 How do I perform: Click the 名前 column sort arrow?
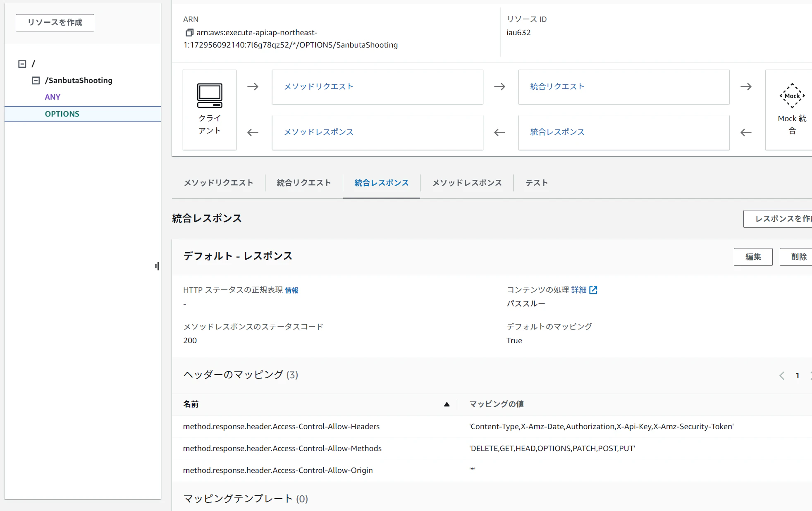(447, 404)
